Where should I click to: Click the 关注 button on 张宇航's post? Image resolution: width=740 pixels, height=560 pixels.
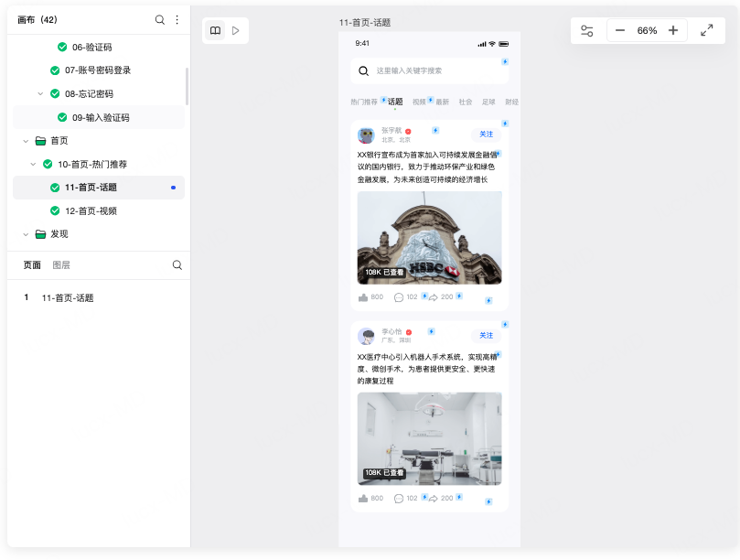tap(486, 135)
